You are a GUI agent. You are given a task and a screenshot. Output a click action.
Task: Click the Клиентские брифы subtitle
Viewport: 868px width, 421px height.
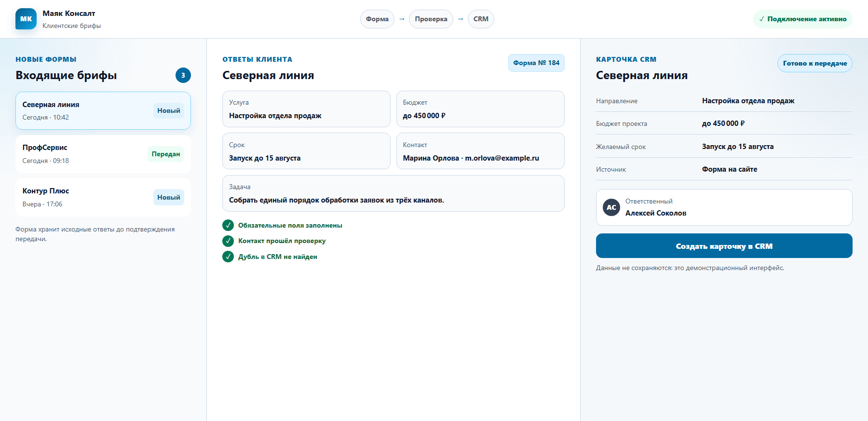[72, 26]
